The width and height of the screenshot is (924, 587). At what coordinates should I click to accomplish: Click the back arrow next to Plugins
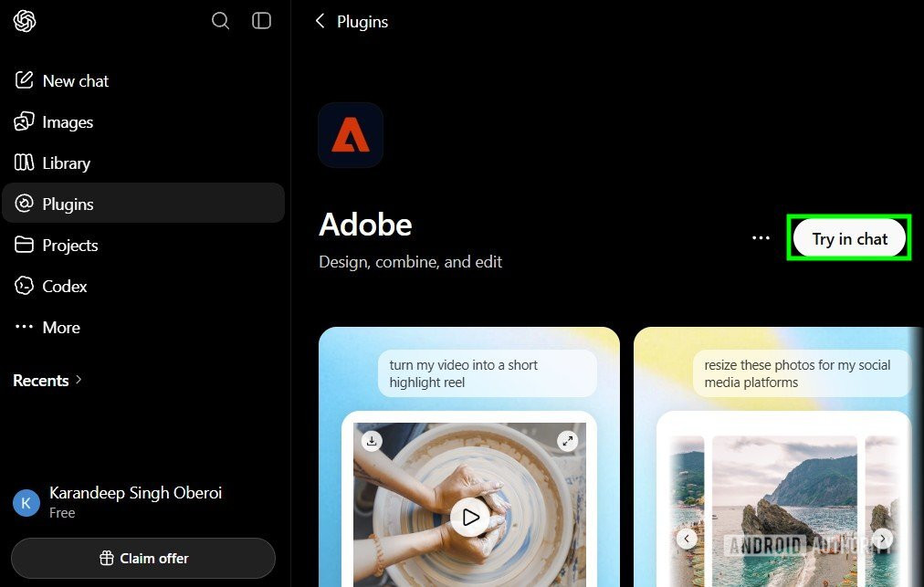(320, 21)
